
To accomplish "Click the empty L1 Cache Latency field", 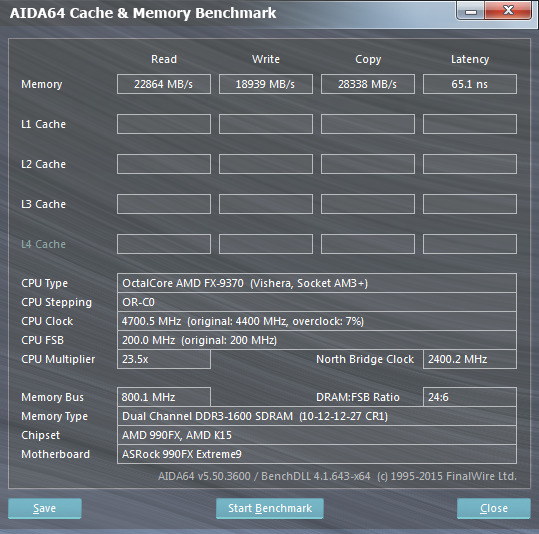I will click(x=470, y=124).
